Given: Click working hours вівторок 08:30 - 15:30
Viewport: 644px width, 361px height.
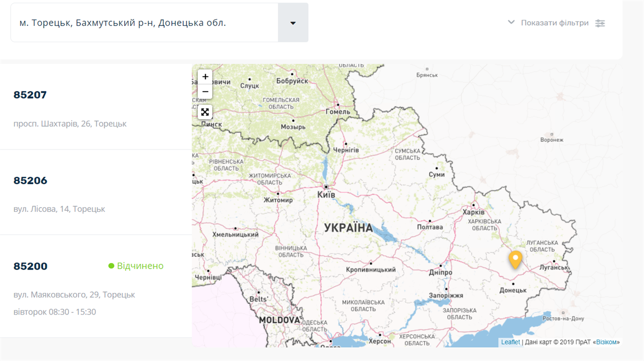Looking at the screenshot, I should click(x=55, y=312).
